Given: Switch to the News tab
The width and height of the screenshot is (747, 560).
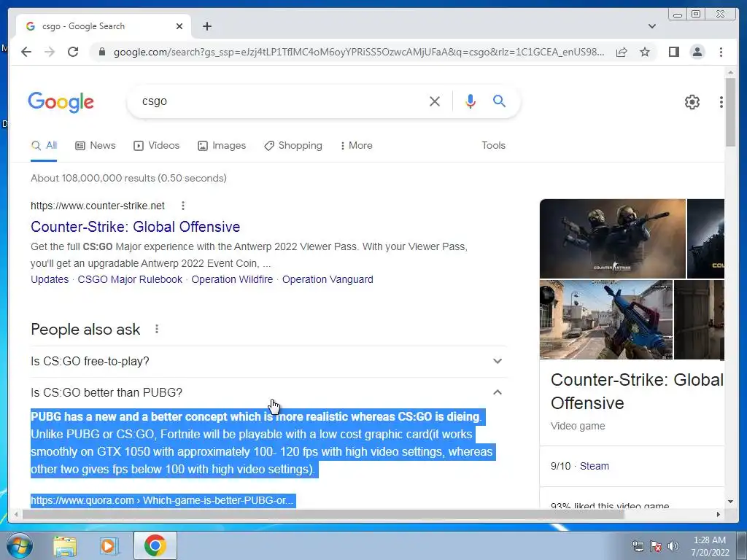Looking at the screenshot, I should tap(96, 146).
